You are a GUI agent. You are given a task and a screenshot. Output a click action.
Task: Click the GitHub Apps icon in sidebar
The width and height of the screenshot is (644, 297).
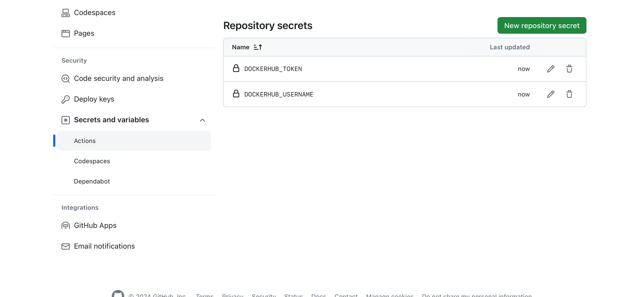[x=66, y=226]
